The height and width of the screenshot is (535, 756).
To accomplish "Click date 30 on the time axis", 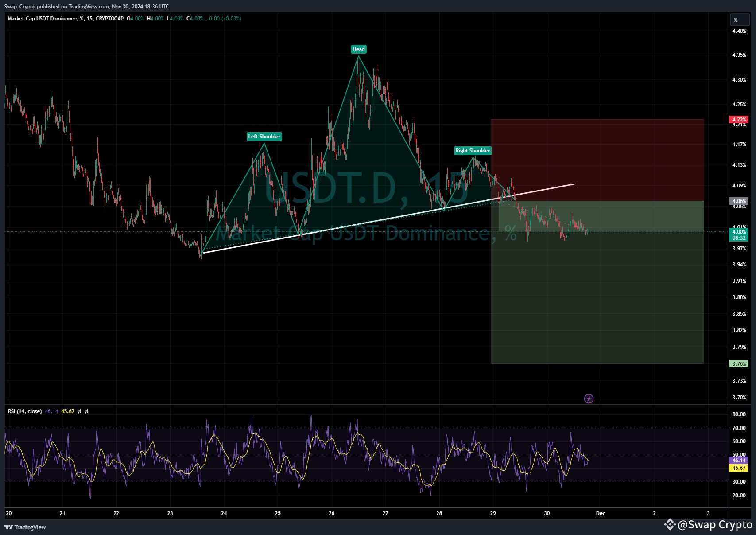I will 547,513.
